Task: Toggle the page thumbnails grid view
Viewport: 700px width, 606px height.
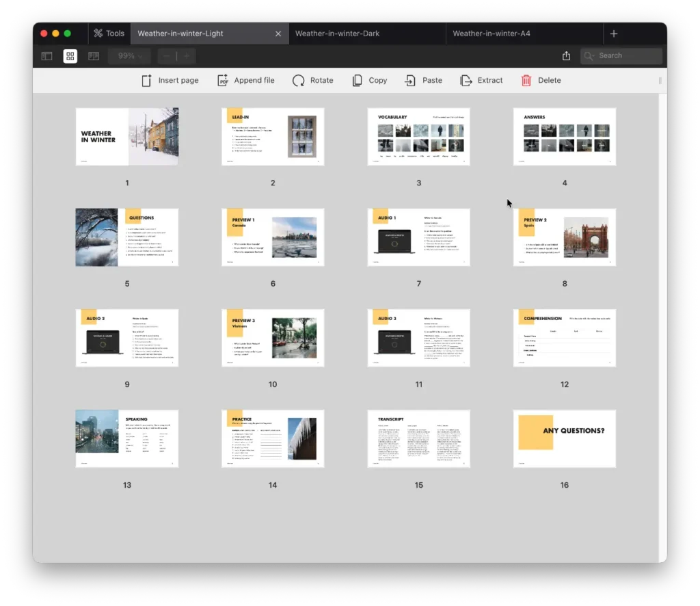Action: click(70, 56)
